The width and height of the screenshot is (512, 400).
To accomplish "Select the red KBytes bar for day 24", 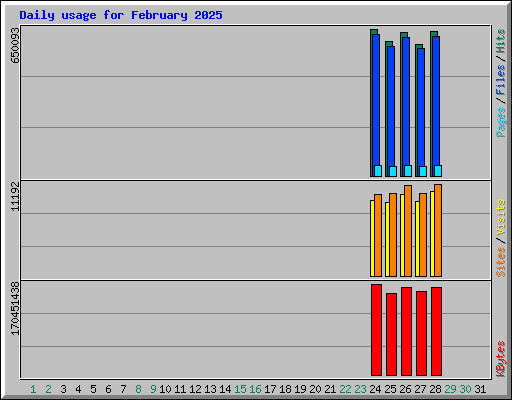I will [376, 330].
